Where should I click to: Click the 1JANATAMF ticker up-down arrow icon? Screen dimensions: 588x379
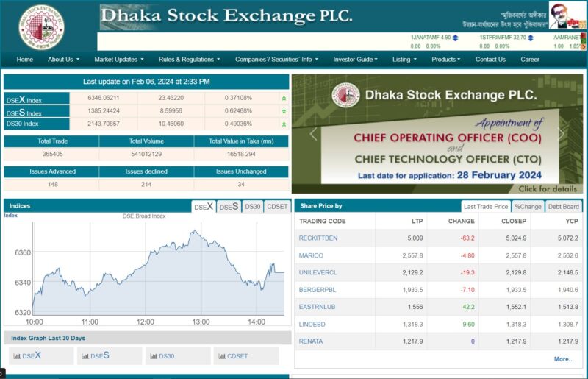(456, 37)
